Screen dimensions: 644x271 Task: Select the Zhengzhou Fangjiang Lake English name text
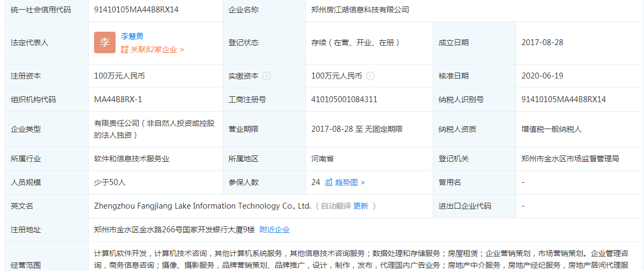202,206
